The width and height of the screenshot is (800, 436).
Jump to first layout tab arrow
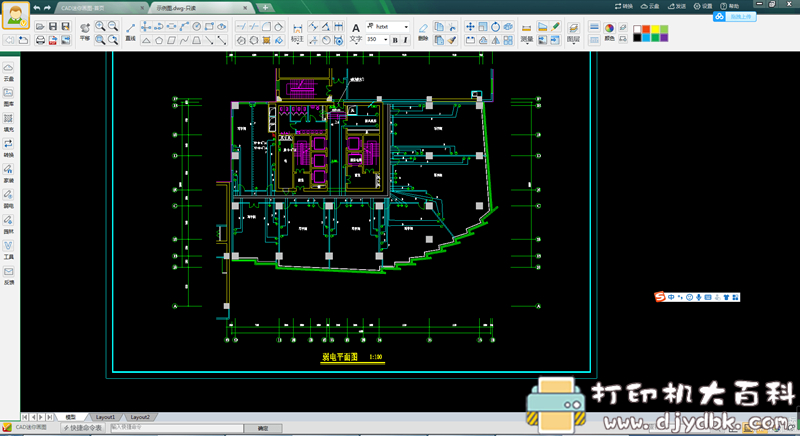click(25, 417)
